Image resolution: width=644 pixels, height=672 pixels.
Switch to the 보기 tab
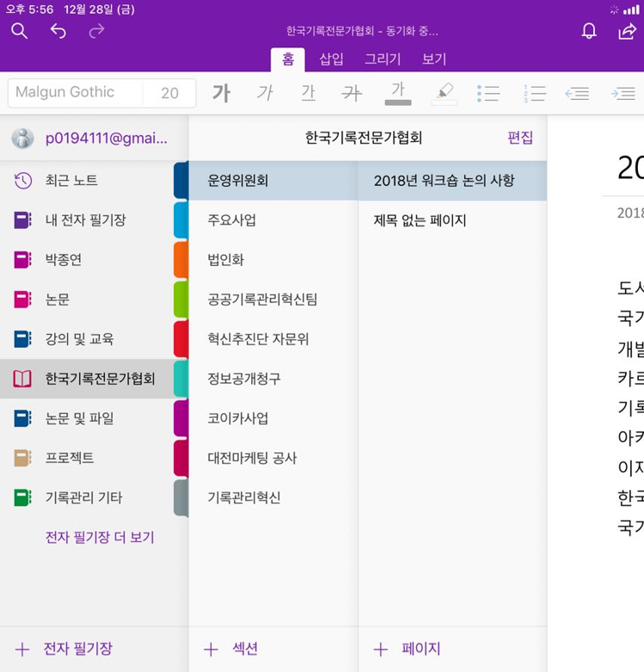point(434,59)
